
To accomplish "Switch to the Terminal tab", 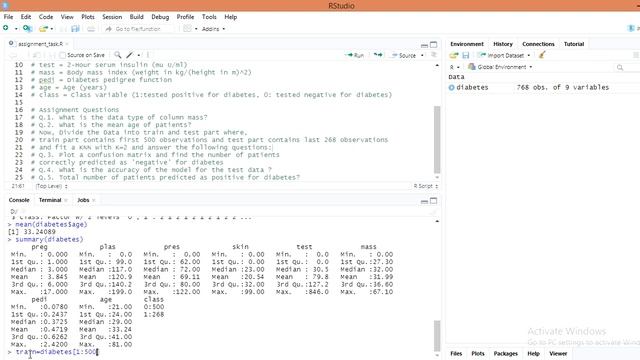I will pos(50,200).
